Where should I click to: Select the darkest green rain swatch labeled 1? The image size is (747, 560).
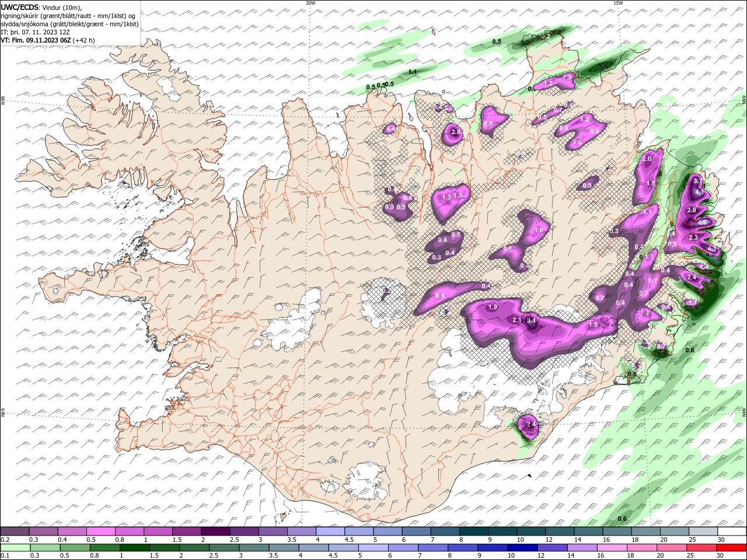click(134, 548)
